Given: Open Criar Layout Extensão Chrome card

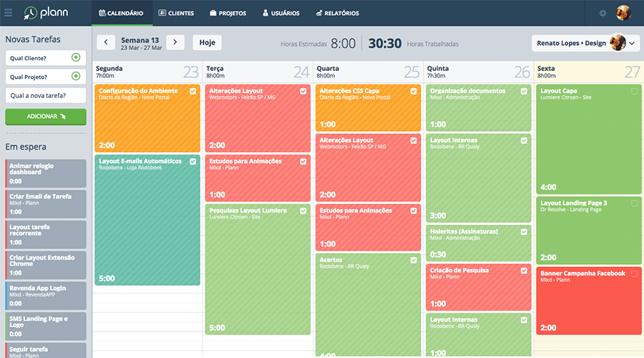Looking at the screenshot, I should pyautogui.click(x=46, y=265).
